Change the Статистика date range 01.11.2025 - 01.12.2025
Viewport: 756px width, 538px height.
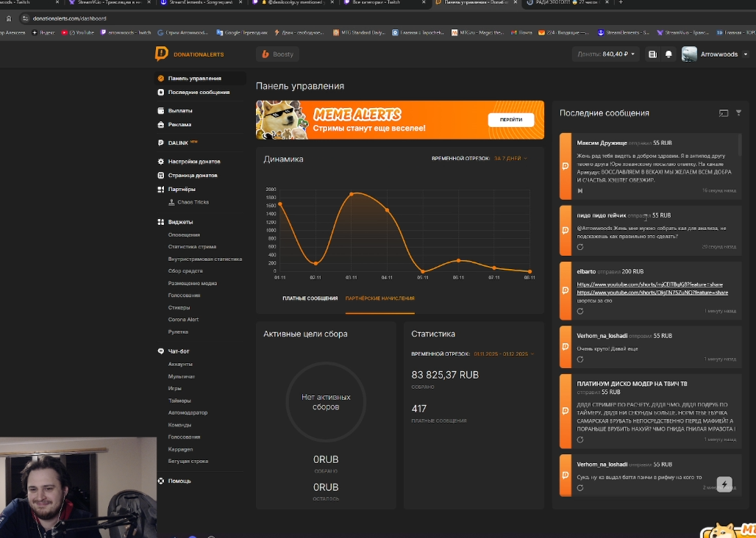coord(503,354)
